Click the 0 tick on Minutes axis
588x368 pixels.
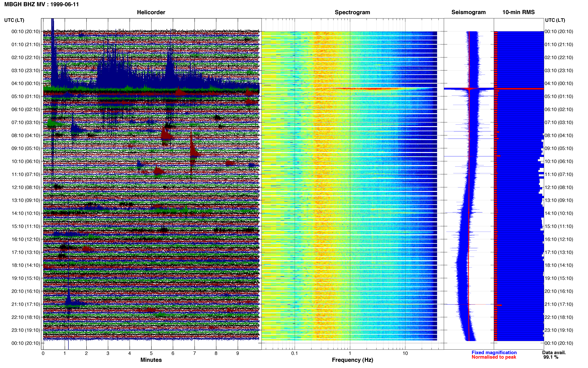click(x=43, y=353)
